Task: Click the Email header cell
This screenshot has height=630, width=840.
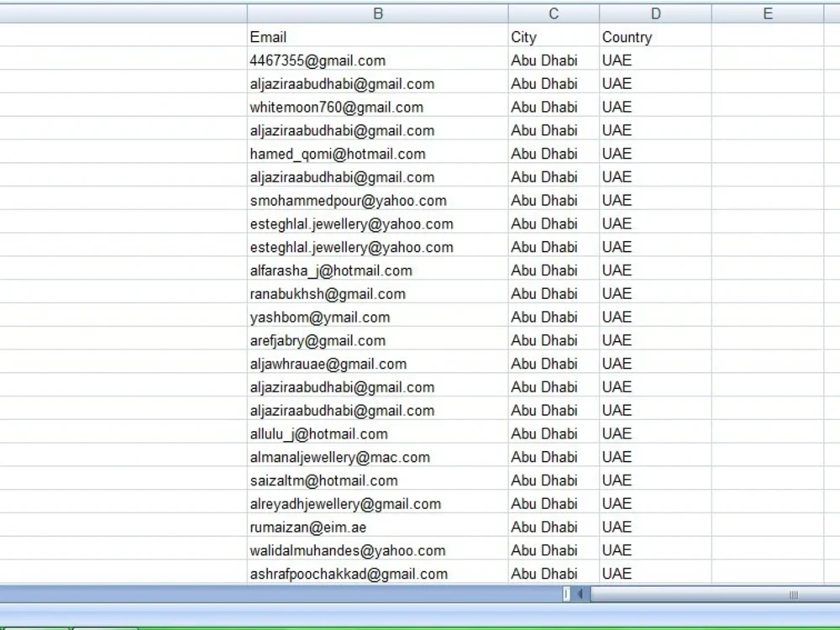Action: coord(378,37)
